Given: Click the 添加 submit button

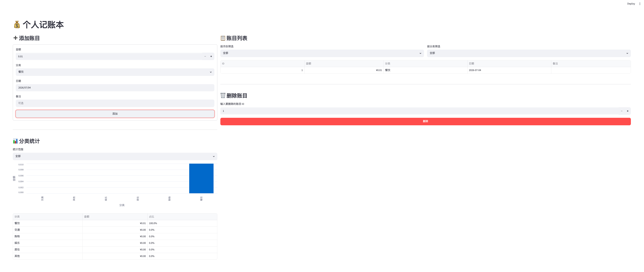Looking at the screenshot, I should (x=115, y=114).
